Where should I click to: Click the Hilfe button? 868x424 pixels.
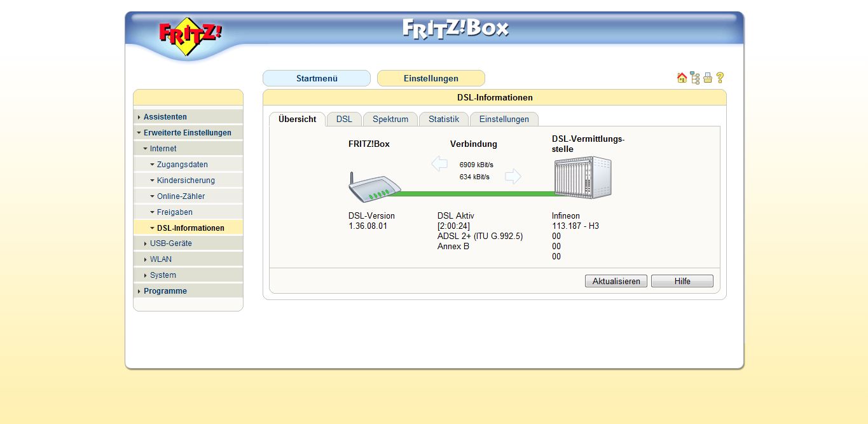point(682,281)
